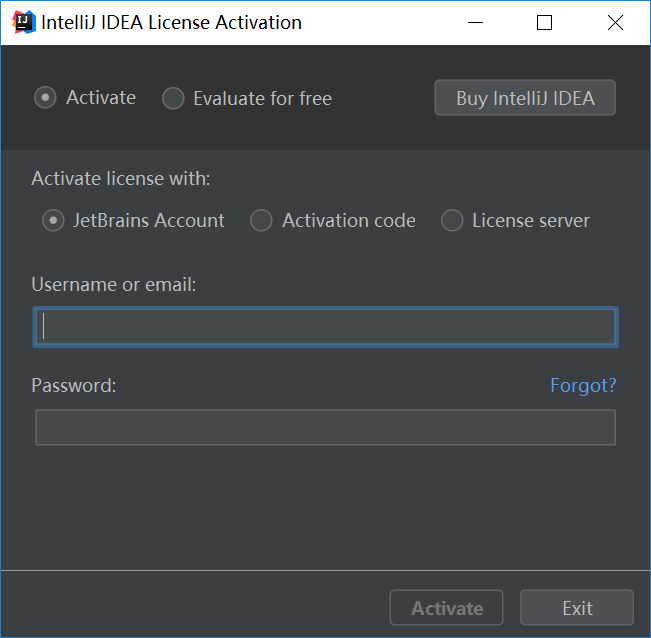Follow the Forgot? password link
This screenshot has height=638, width=651.
pos(583,386)
